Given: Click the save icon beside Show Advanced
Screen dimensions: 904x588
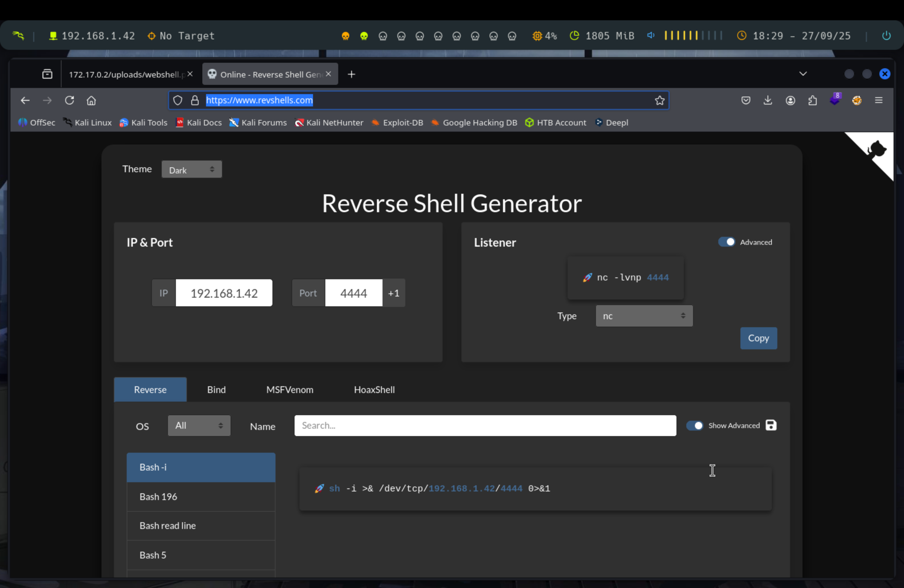Looking at the screenshot, I should [x=771, y=425].
